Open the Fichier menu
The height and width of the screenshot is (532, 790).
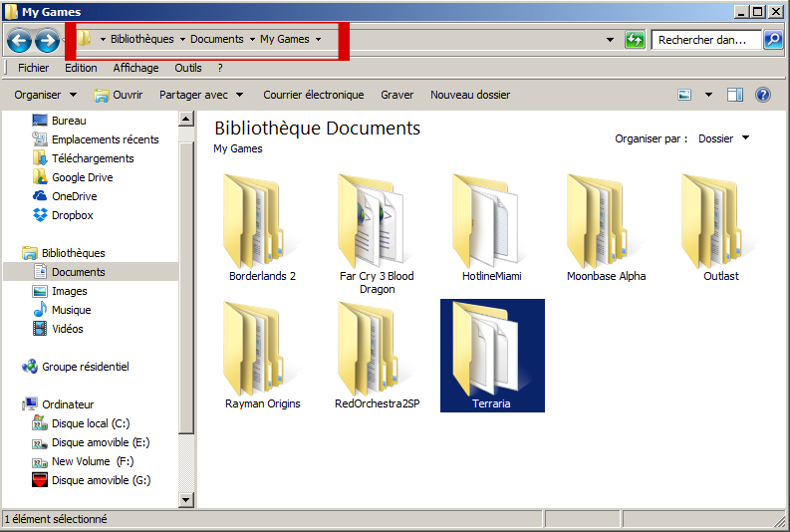(33, 68)
